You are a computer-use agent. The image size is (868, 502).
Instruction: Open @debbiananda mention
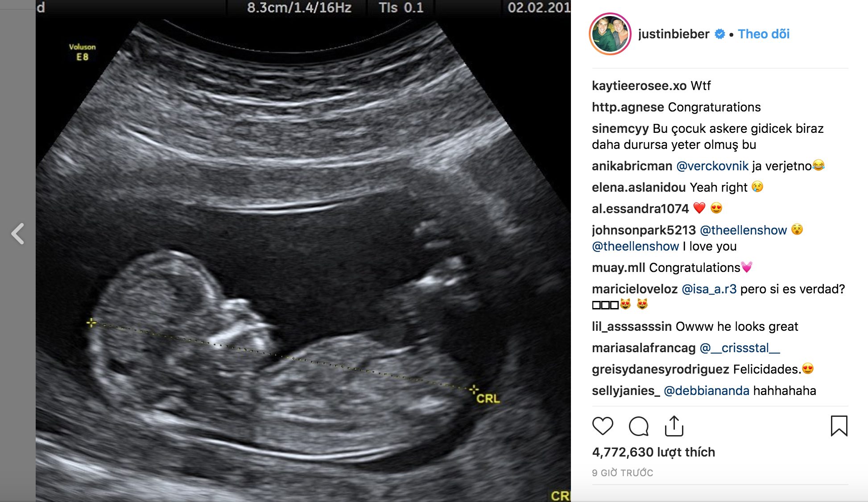707,391
